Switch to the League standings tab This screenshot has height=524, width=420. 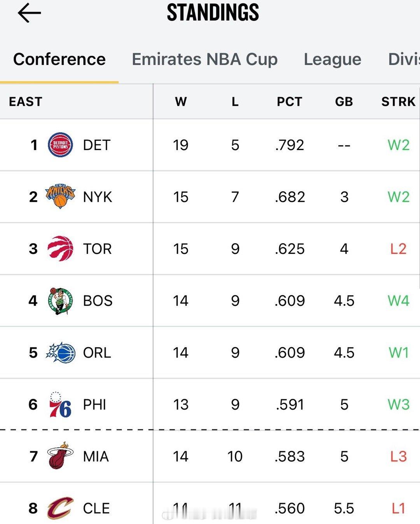[332, 59]
